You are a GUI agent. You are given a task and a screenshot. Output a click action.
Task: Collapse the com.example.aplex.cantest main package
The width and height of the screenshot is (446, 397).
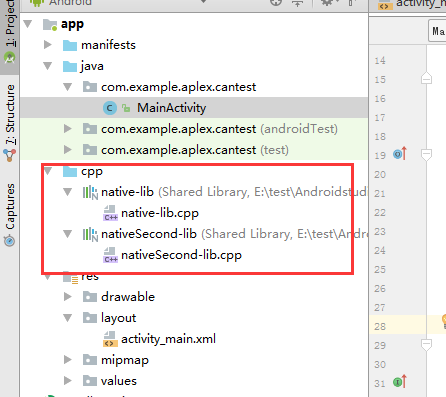[x=68, y=87]
